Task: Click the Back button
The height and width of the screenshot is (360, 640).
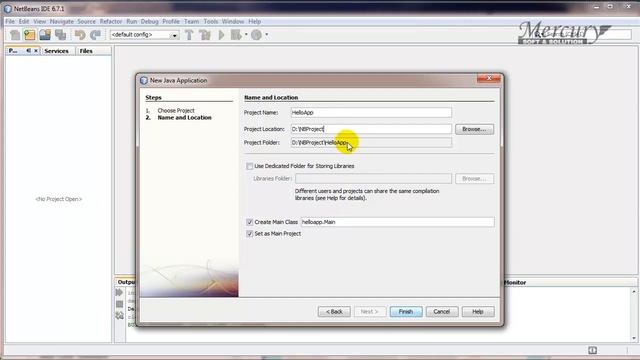Action: tap(334, 311)
